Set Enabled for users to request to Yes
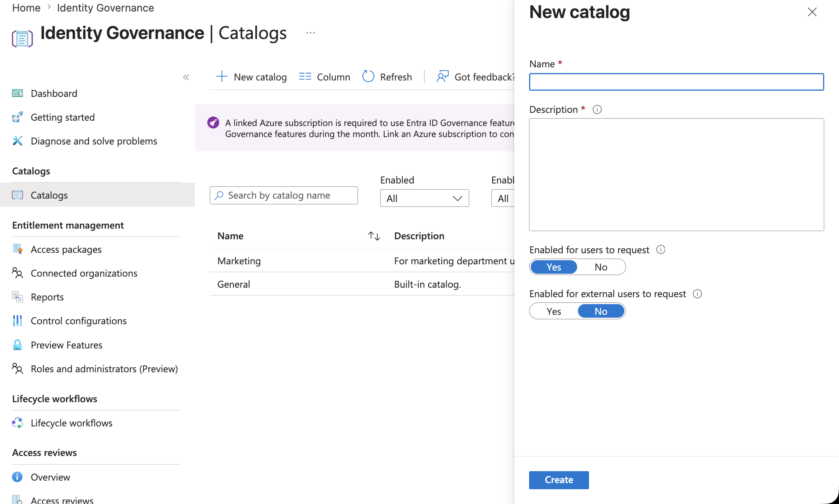Viewport: 839px width, 504px height. [554, 267]
